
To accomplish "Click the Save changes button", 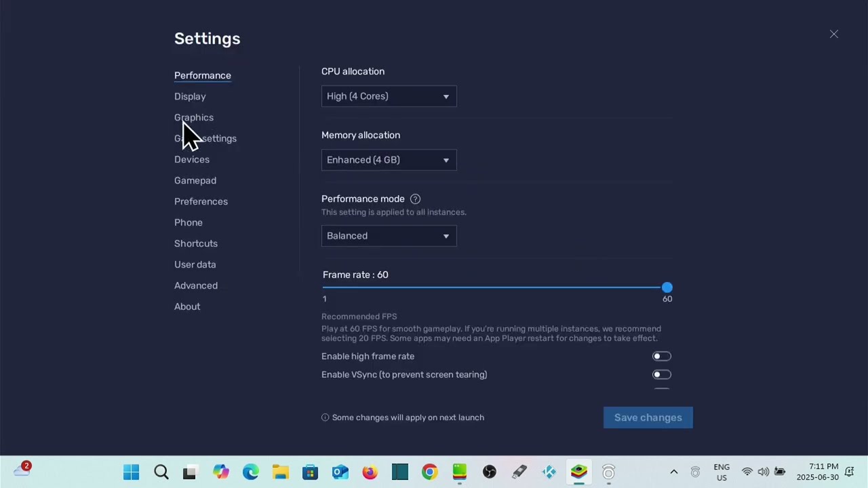I will (x=648, y=418).
